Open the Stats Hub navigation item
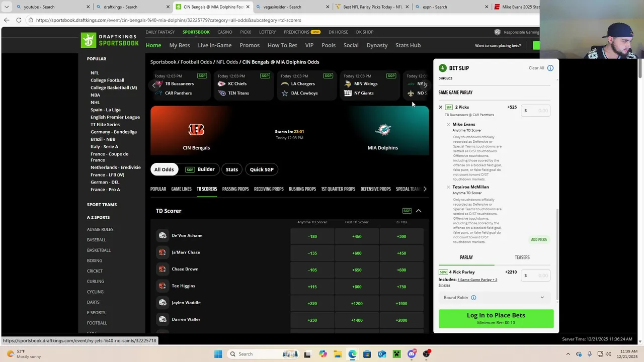644x362 pixels. click(408, 45)
